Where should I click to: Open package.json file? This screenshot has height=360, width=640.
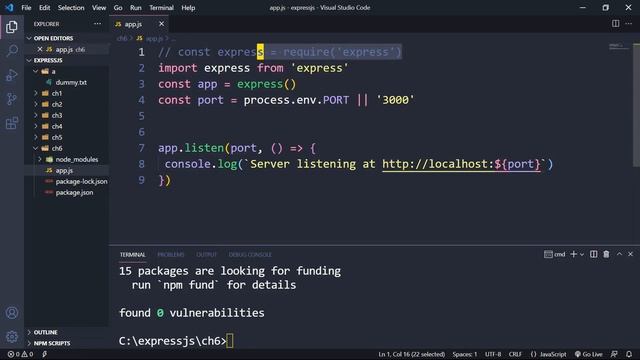click(74, 192)
